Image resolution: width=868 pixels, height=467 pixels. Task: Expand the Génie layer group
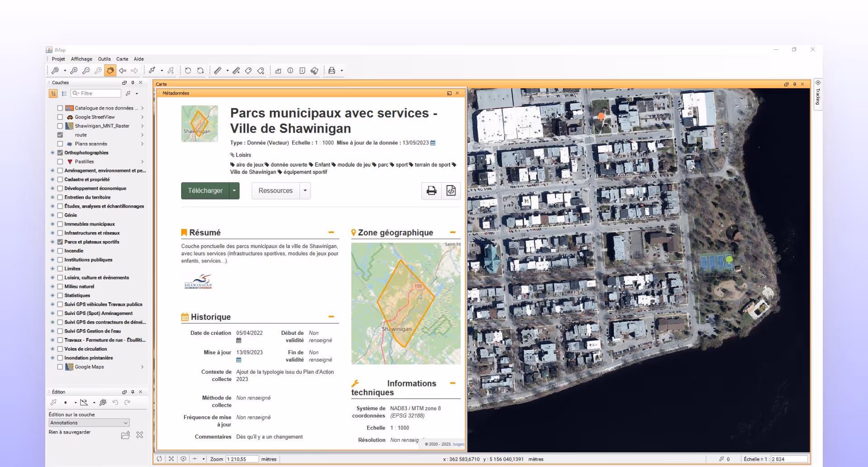[52, 215]
